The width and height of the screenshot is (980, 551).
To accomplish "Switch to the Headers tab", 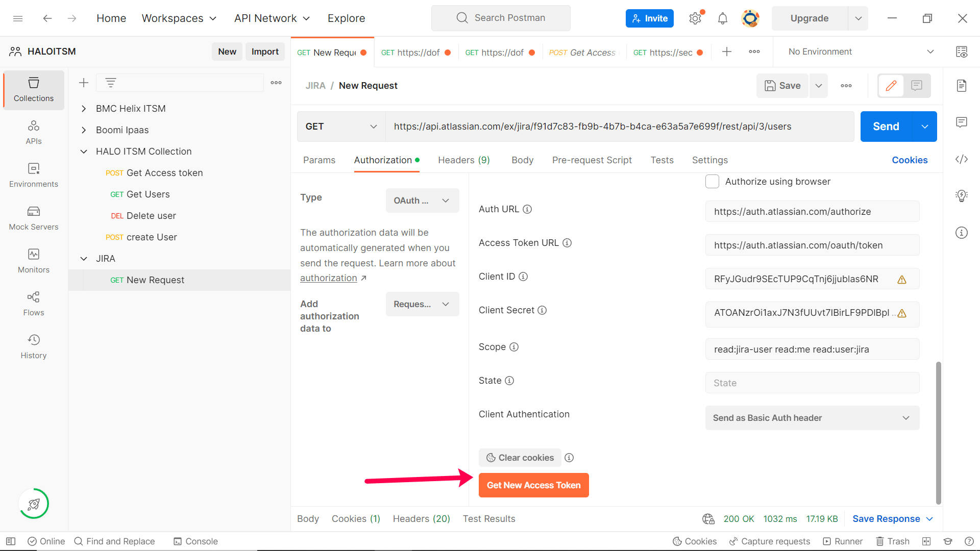I will 464,160.
